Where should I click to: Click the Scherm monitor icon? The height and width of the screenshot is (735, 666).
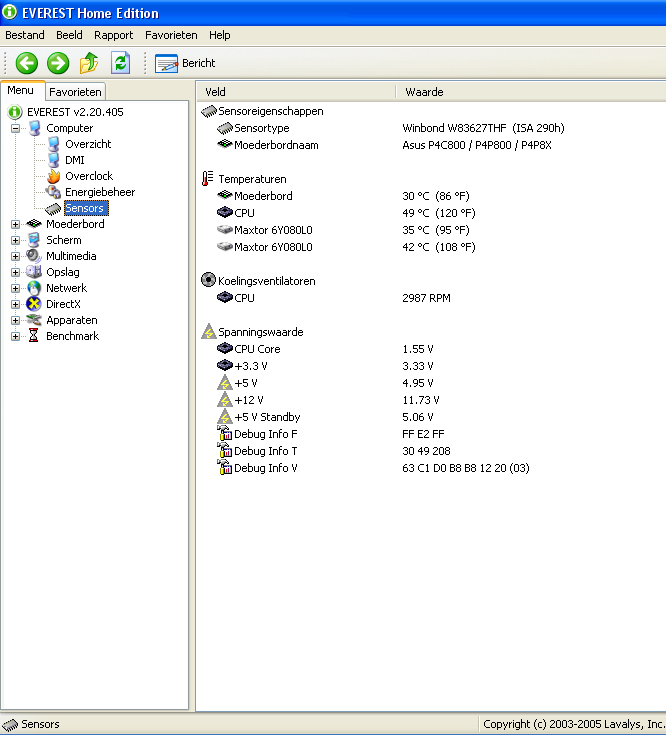click(34, 240)
